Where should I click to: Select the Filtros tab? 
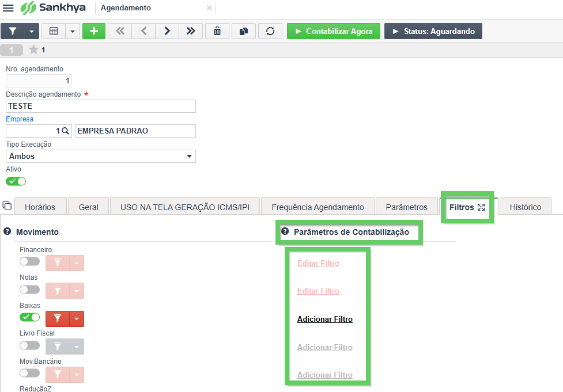(x=462, y=207)
